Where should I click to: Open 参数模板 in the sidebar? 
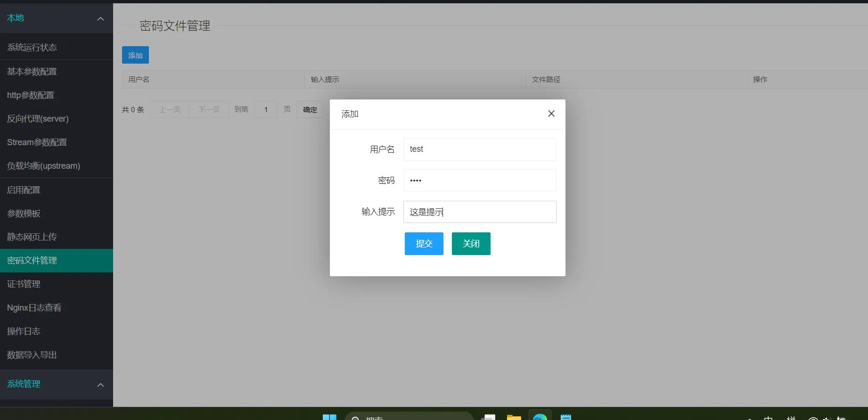pos(57,214)
